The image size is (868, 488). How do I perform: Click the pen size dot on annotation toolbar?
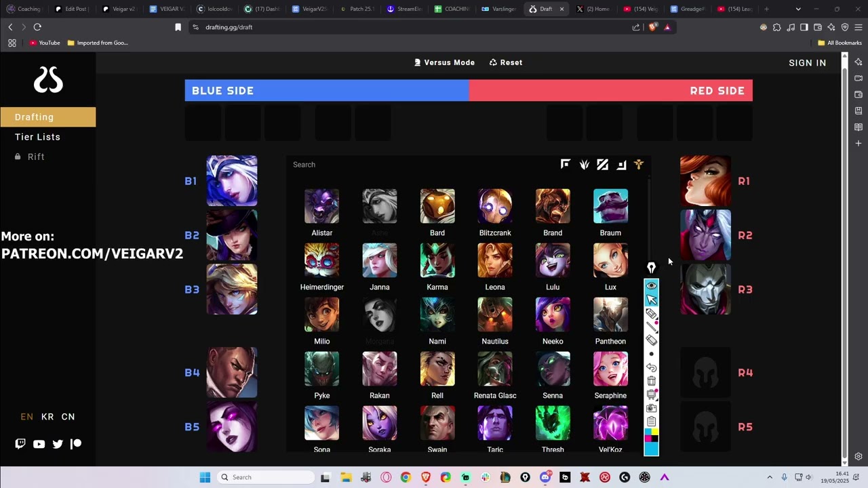[x=651, y=354]
